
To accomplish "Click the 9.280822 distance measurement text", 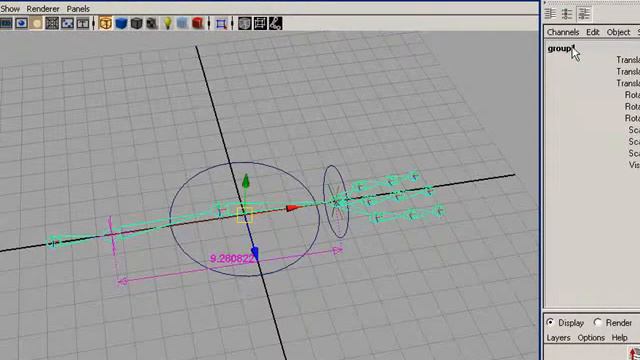I will (231, 259).
